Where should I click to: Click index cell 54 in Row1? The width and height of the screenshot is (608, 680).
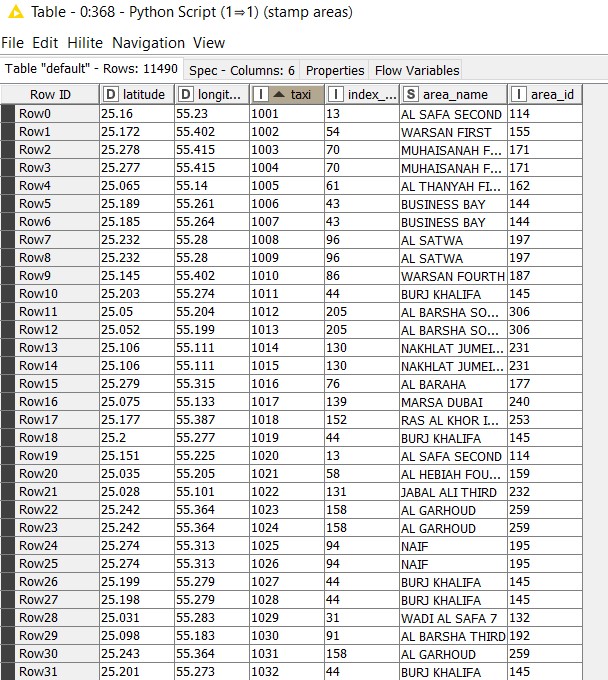(x=362, y=131)
